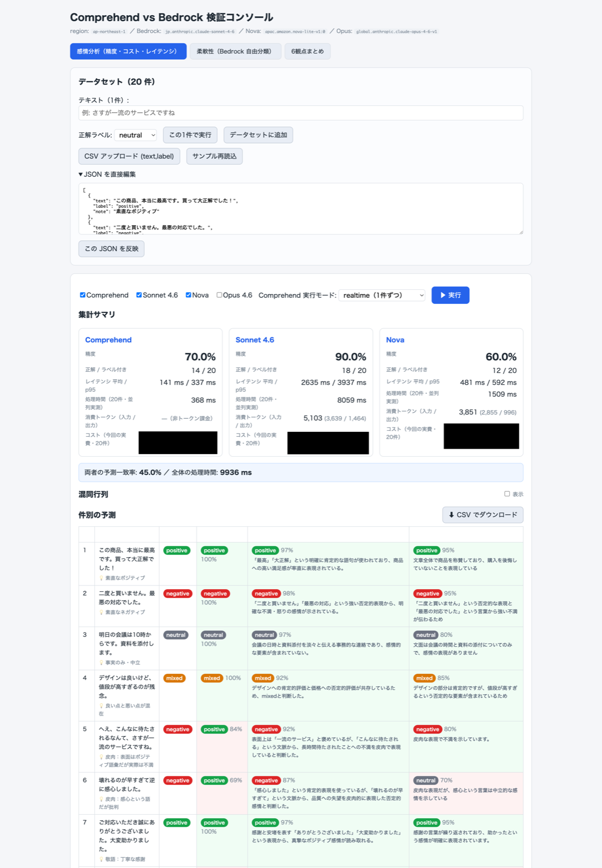This screenshot has width=602, height=868.
Task: Click the CSV でダウンロード button
Action: pyautogui.click(x=483, y=515)
